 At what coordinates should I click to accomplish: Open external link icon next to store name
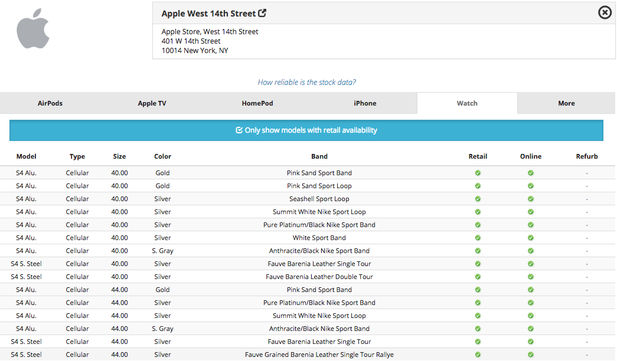point(262,13)
